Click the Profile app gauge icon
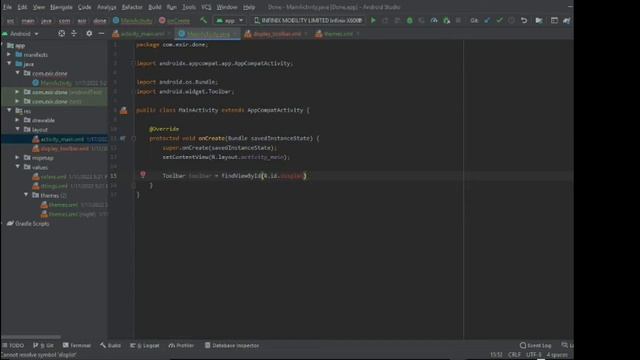Screen dimensions: 640x360 434,20
